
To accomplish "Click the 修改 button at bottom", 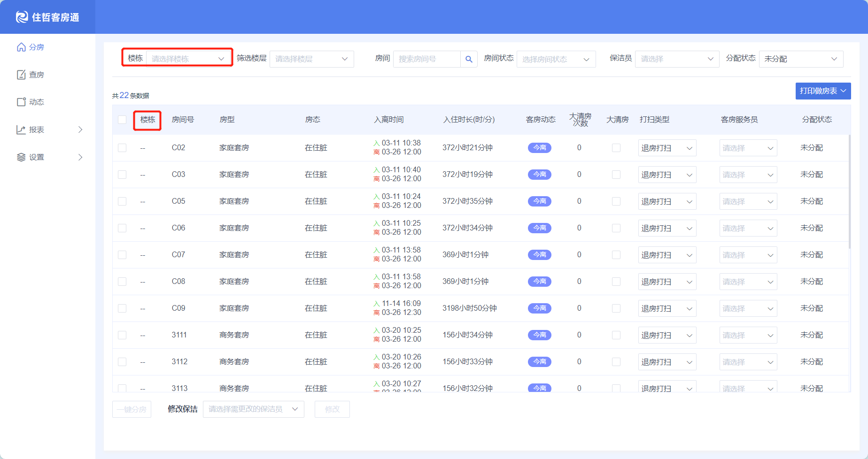I will 332,409.
